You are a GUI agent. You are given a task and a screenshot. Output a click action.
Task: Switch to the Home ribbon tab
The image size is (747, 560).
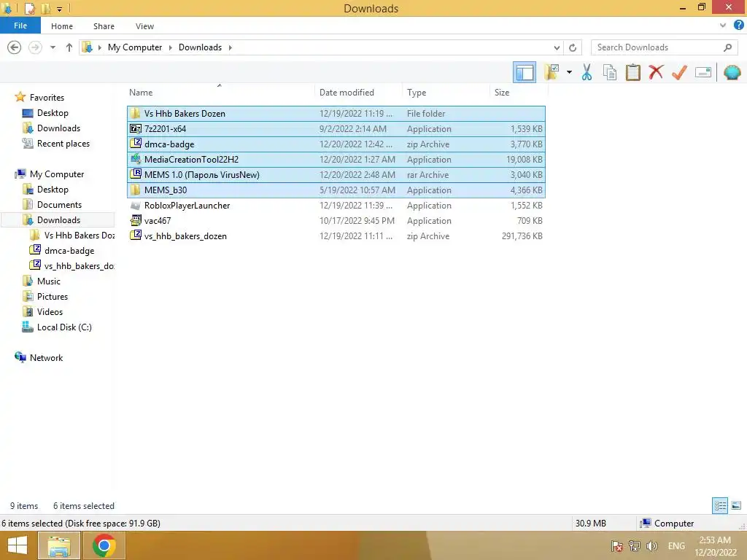(62, 26)
